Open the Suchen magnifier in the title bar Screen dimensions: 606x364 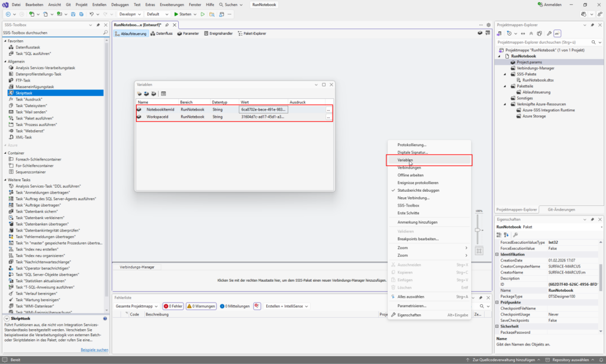pos(221,4)
